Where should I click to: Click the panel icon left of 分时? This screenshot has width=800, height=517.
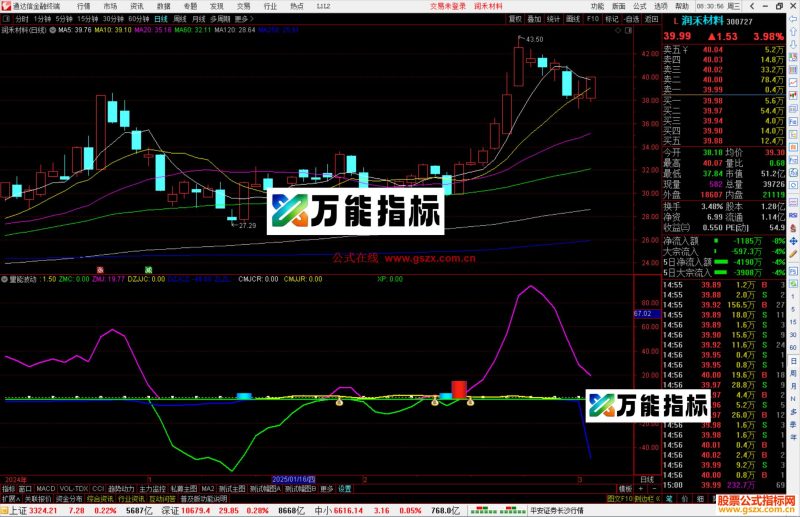7,19
